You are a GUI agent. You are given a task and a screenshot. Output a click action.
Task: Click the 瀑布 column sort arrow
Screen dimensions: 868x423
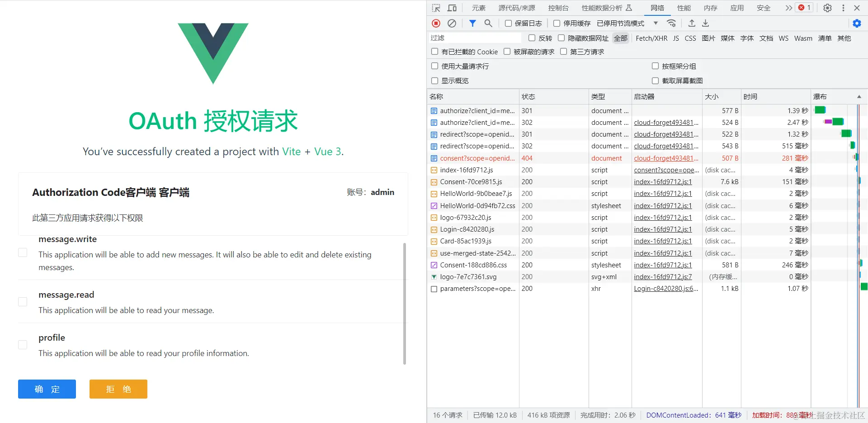tap(859, 96)
